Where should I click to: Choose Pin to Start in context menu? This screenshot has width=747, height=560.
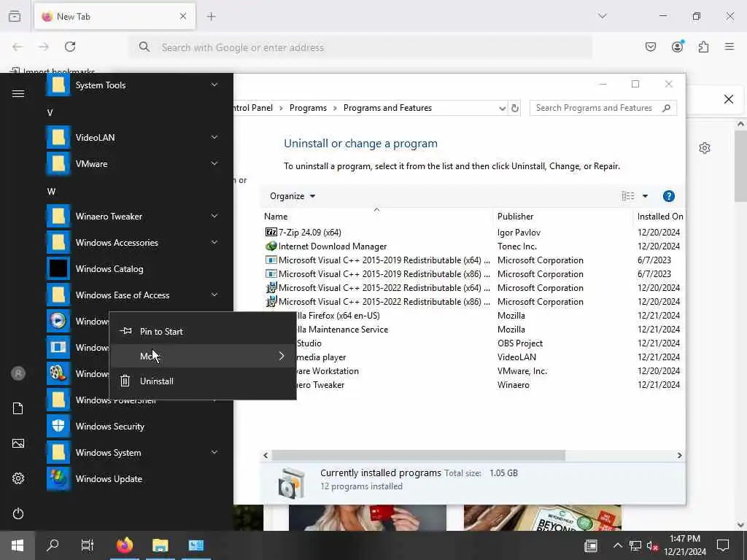click(203, 332)
